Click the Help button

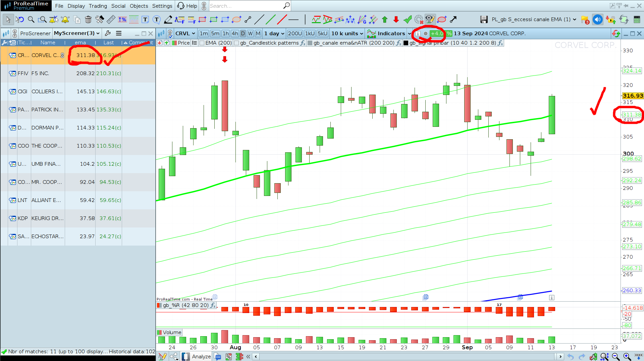tap(187, 6)
